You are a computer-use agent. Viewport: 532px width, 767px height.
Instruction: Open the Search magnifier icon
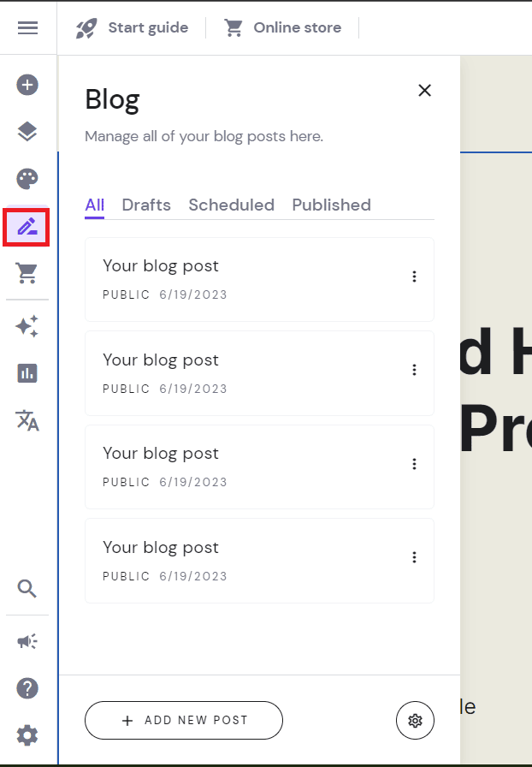point(27,588)
